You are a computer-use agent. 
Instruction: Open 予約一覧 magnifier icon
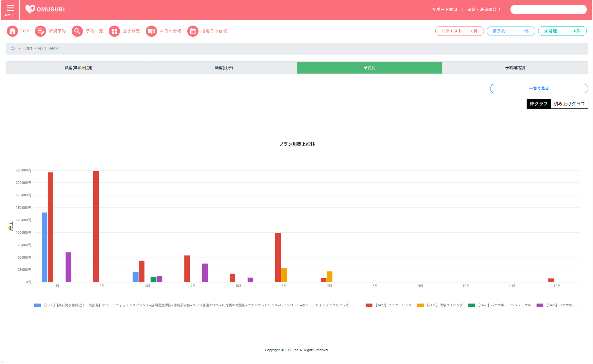click(x=77, y=31)
